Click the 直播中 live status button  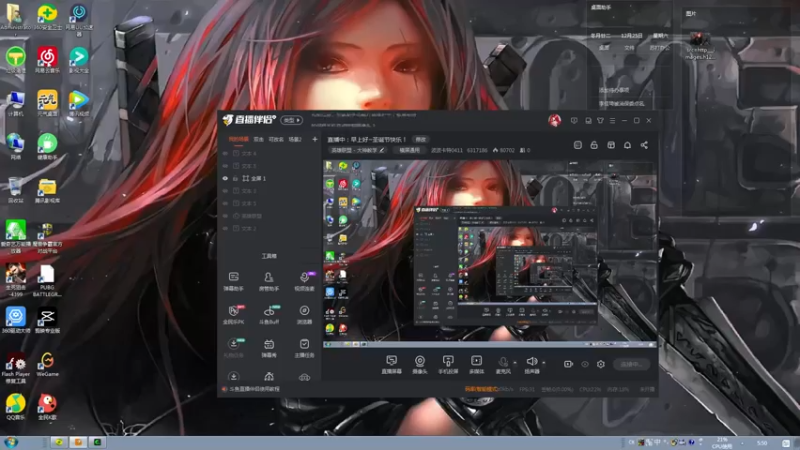click(x=632, y=364)
